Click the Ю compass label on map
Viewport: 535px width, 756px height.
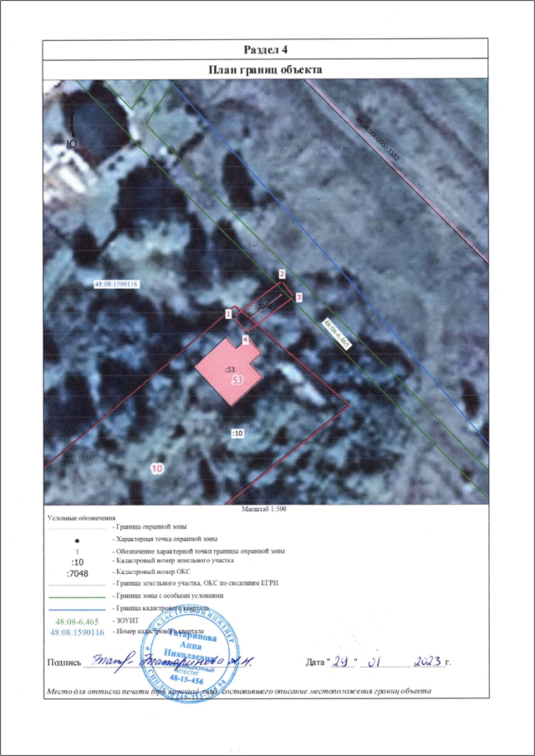(71, 144)
